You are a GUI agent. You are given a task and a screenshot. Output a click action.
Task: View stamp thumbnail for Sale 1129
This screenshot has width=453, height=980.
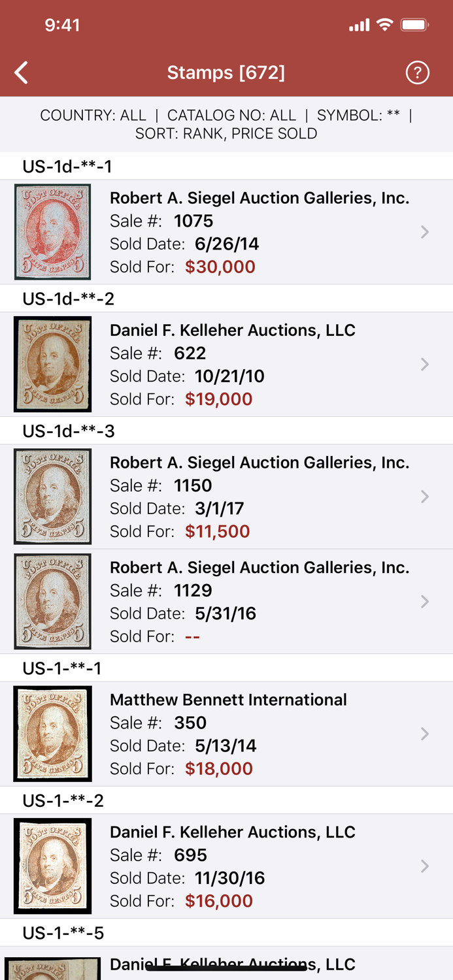coord(52,601)
